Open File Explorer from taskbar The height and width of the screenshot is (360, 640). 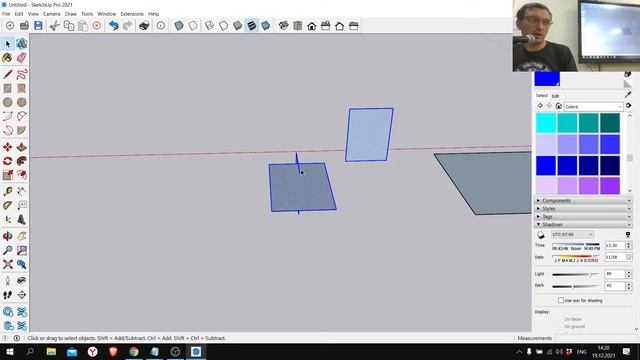coord(51,352)
